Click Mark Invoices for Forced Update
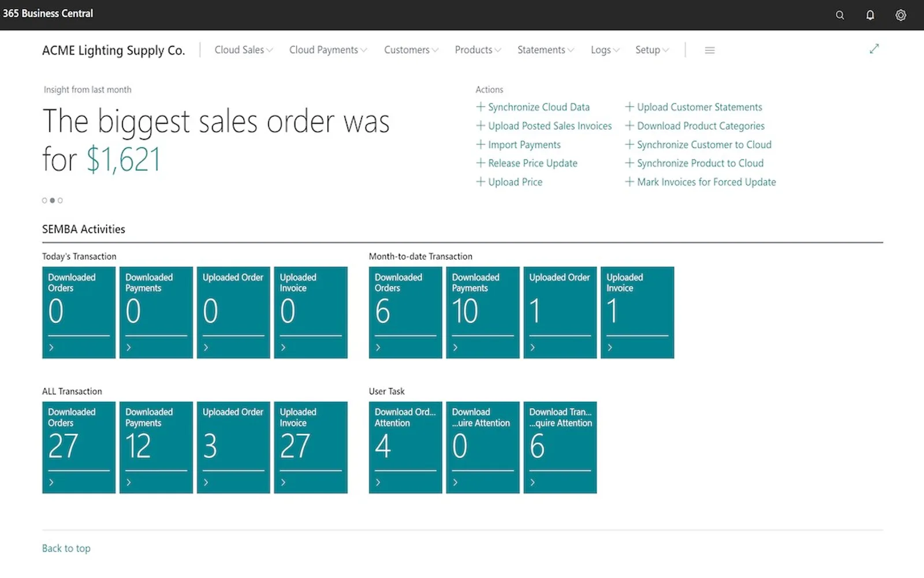 (706, 181)
